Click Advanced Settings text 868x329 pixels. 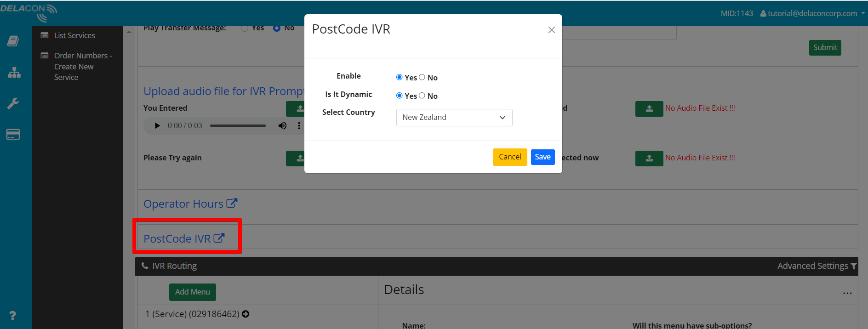point(812,266)
